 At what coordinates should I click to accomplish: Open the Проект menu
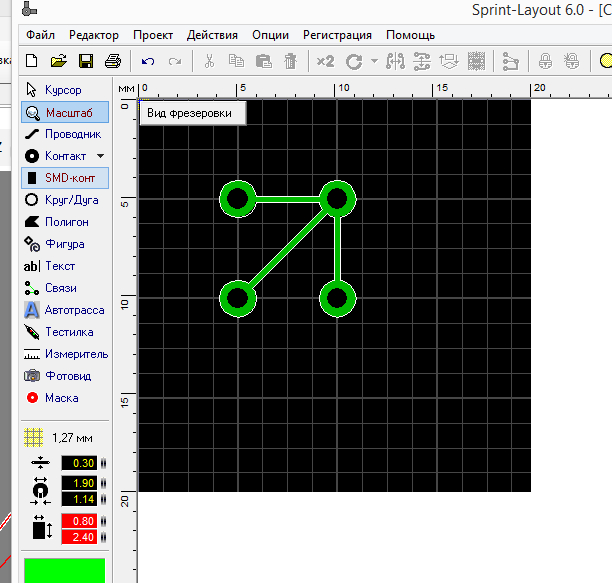coord(153,35)
